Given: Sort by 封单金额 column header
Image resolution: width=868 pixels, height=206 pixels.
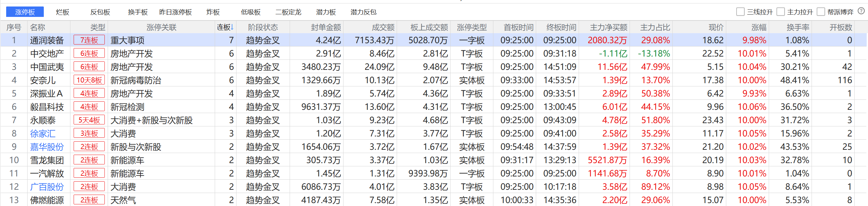Looking at the screenshot, I should click(326, 27).
